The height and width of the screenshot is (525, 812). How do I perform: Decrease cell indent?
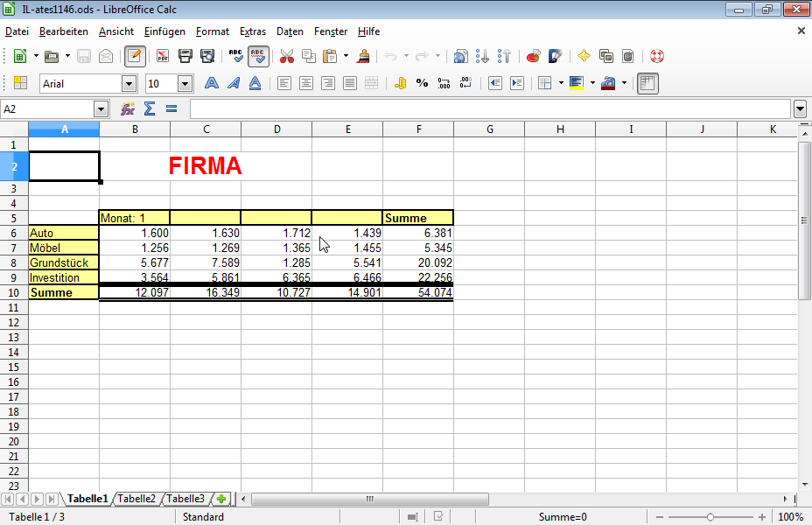point(495,83)
